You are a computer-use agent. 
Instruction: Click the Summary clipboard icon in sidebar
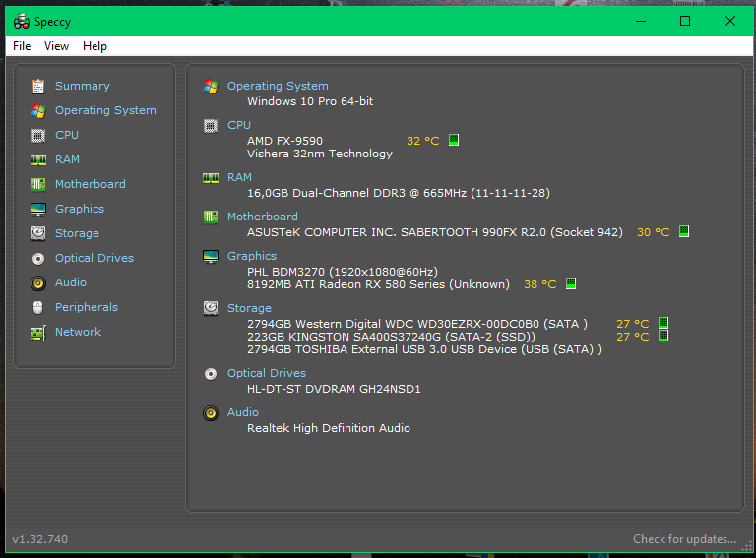pyautogui.click(x=38, y=87)
